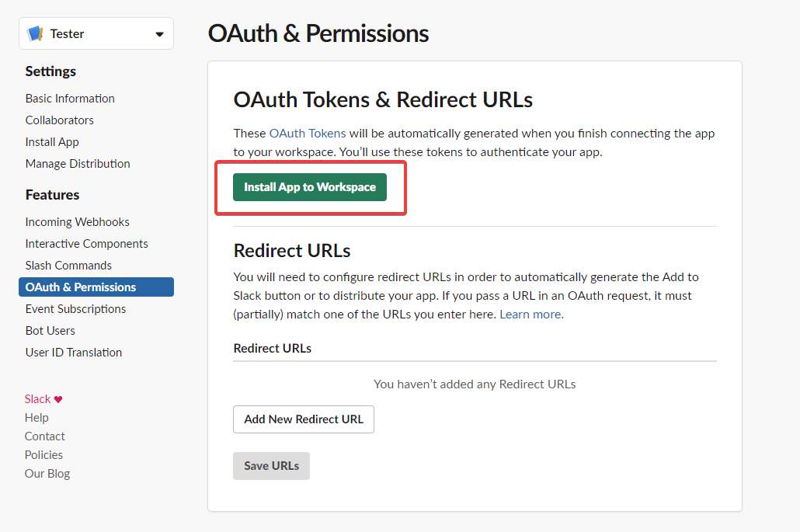
Task: Go to Event Subscriptions
Action: [x=75, y=309]
